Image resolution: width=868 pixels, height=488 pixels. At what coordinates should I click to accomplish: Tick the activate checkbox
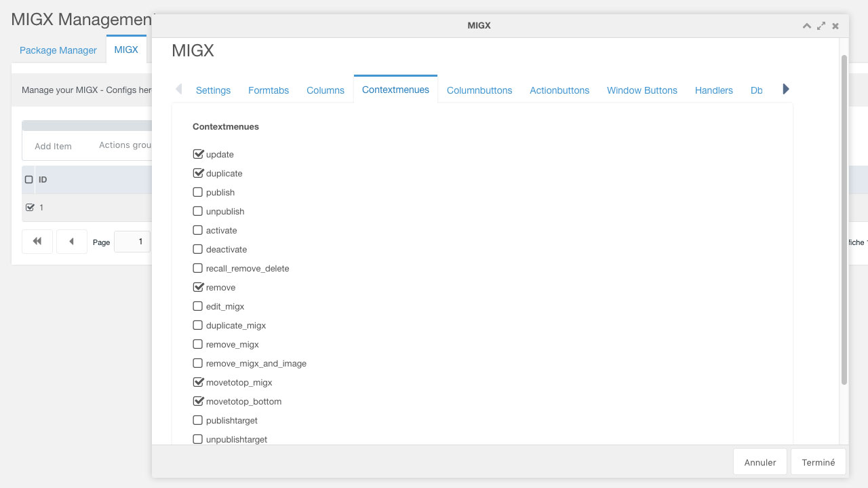click(x=198, y=230)
